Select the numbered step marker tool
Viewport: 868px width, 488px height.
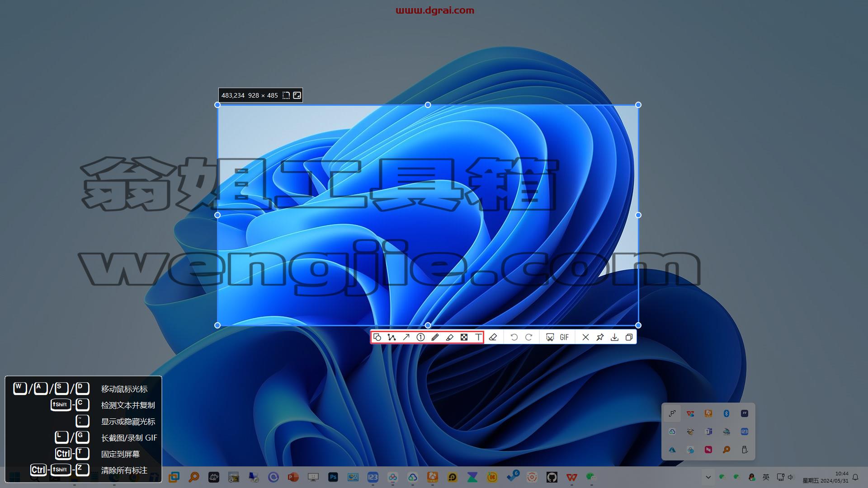click(420, 337)
